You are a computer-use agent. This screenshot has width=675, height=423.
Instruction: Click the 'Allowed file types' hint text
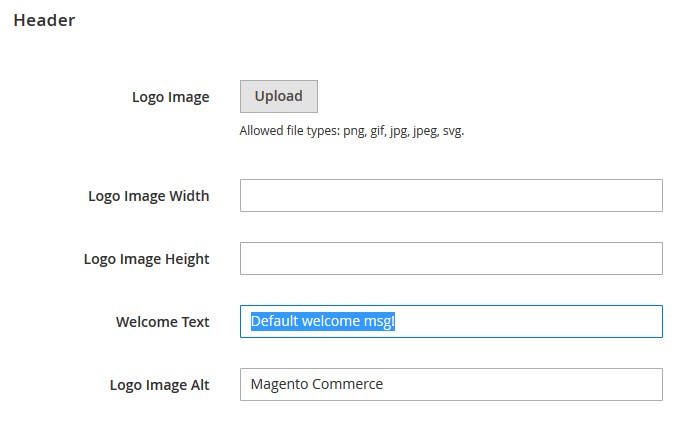(x=352, y=131)
